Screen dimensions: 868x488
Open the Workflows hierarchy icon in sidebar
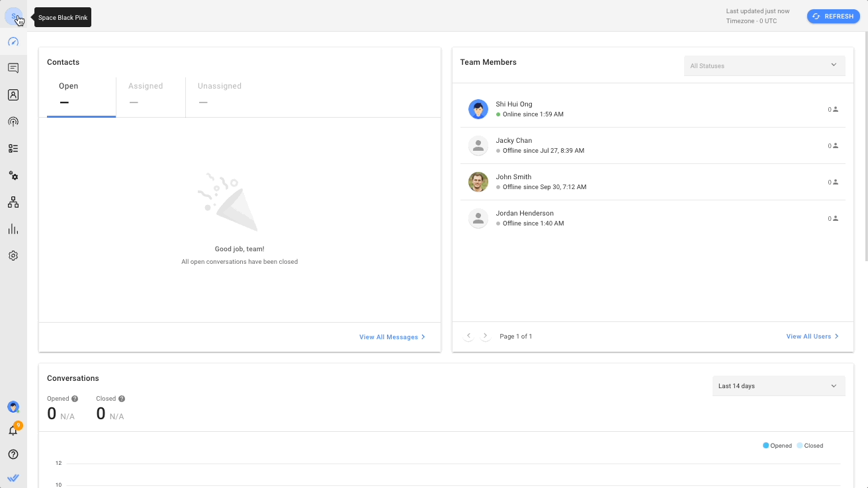[x=13, y=202]
